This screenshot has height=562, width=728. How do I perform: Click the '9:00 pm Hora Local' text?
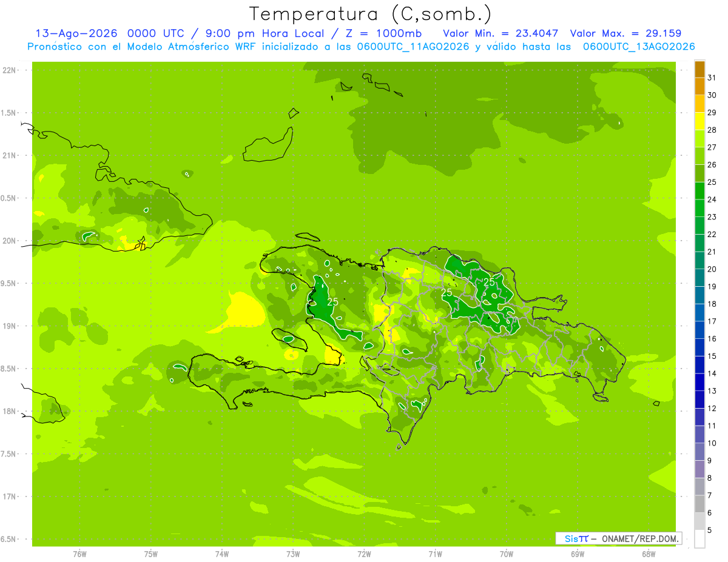tap(263, 33)
